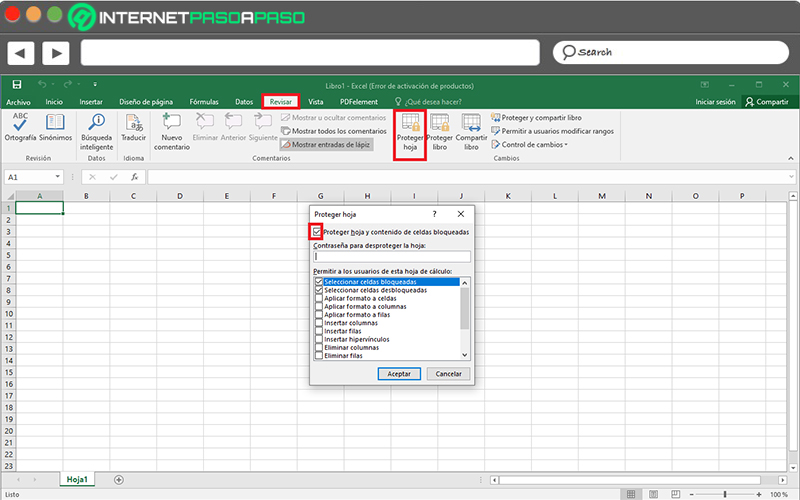Switch to Normal view in status bar
This screenshot has height=500, width=800.
pyautogui.click(x=631, y=494)
